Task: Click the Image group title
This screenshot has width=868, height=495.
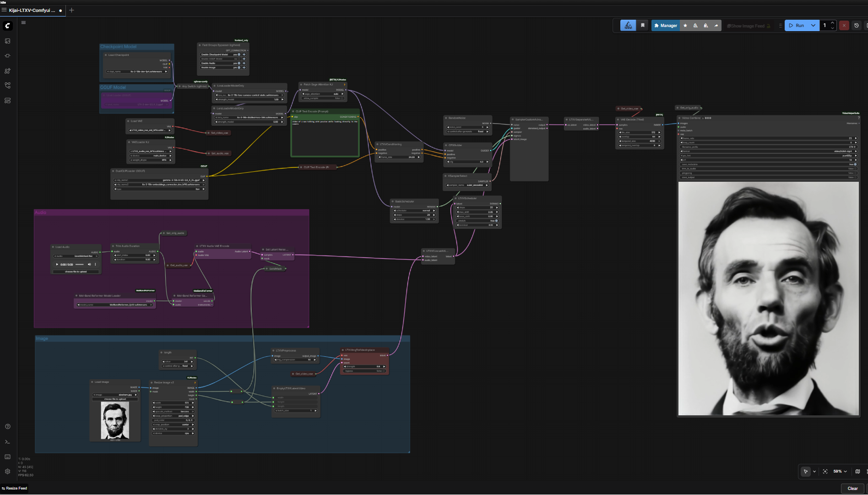Action: (x=42, y=339)
